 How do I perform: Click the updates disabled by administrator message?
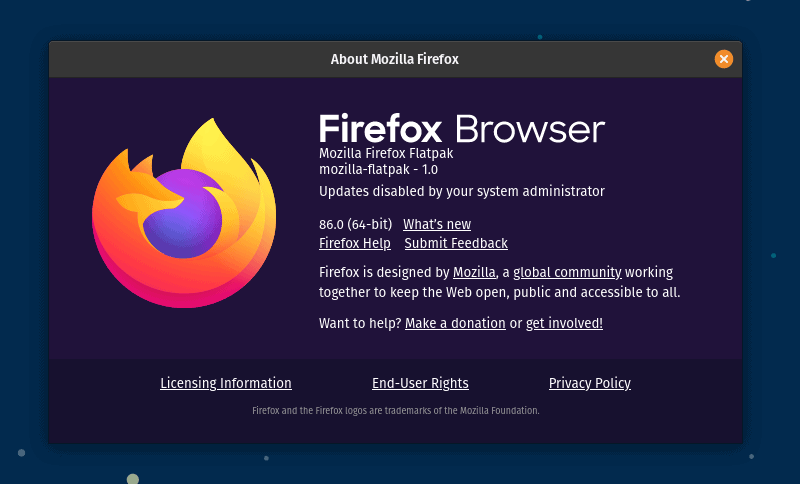pyautogui.click(x=462, y=190)
